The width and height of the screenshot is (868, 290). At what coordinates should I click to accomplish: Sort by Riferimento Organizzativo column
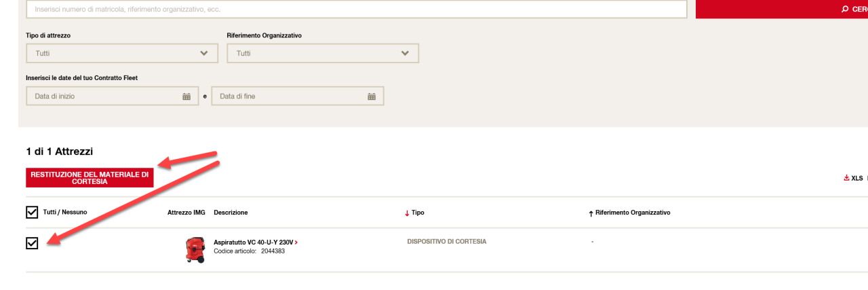(x=629, y=213)
